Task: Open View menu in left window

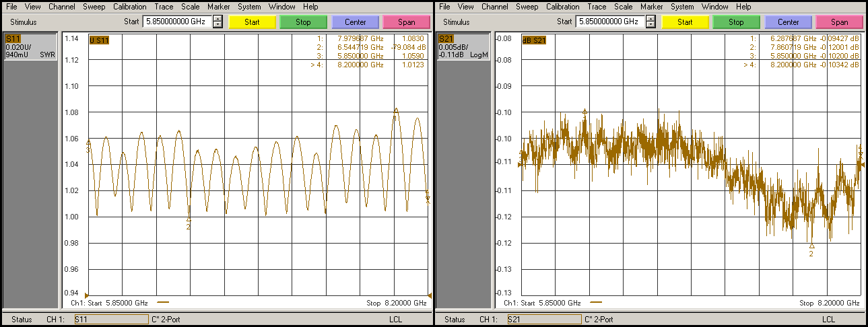Action: click(32, 7)
